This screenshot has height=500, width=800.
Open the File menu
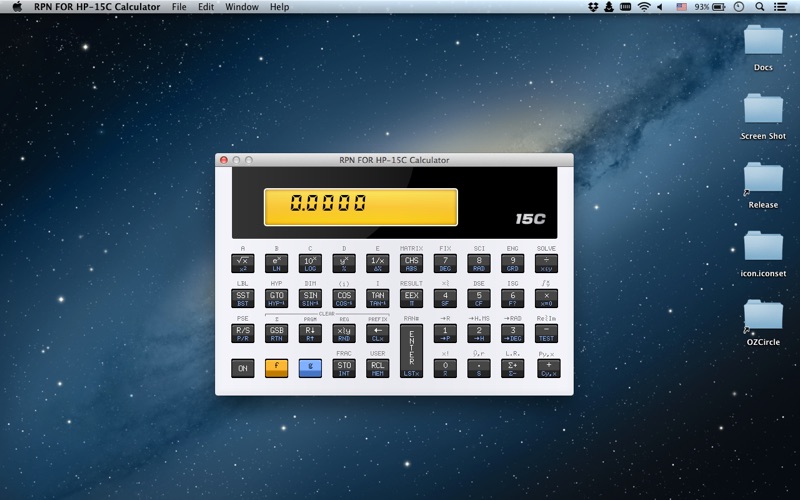(179, 7)
